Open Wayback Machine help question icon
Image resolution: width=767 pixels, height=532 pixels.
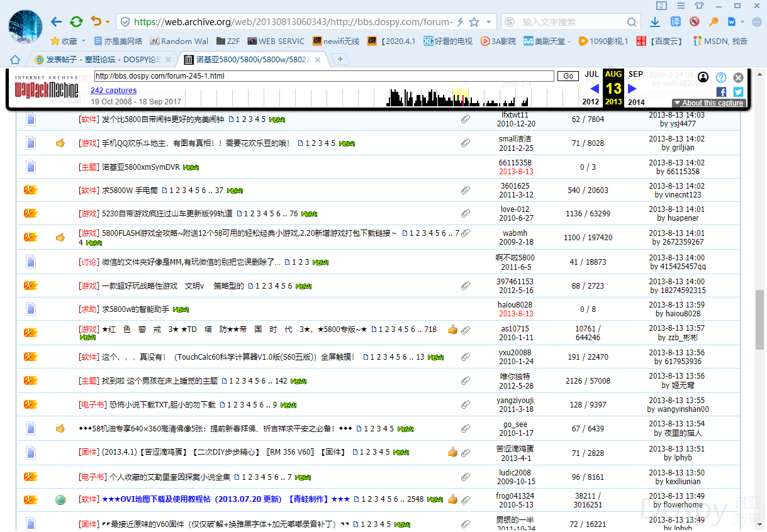coord(721,77)
